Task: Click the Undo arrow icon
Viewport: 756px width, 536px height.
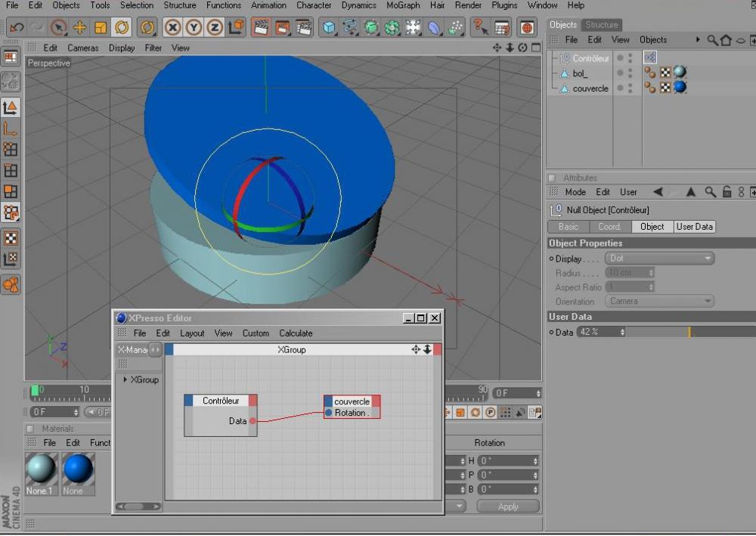Action: (16, 28)
